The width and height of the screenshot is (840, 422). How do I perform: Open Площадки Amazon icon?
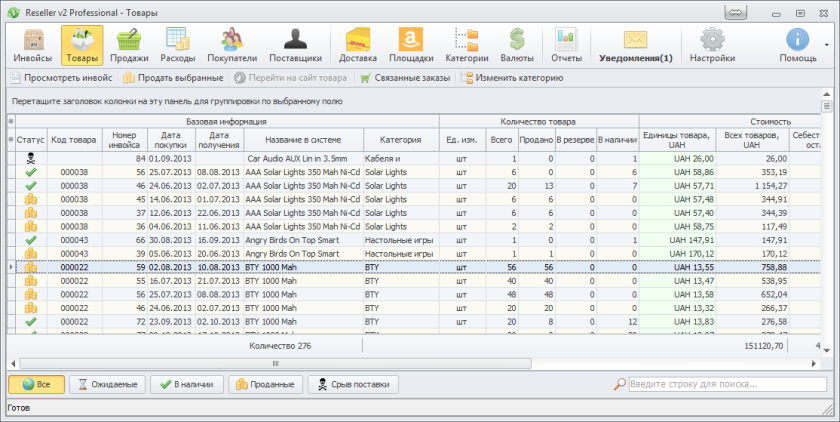(x=410, y=45)
